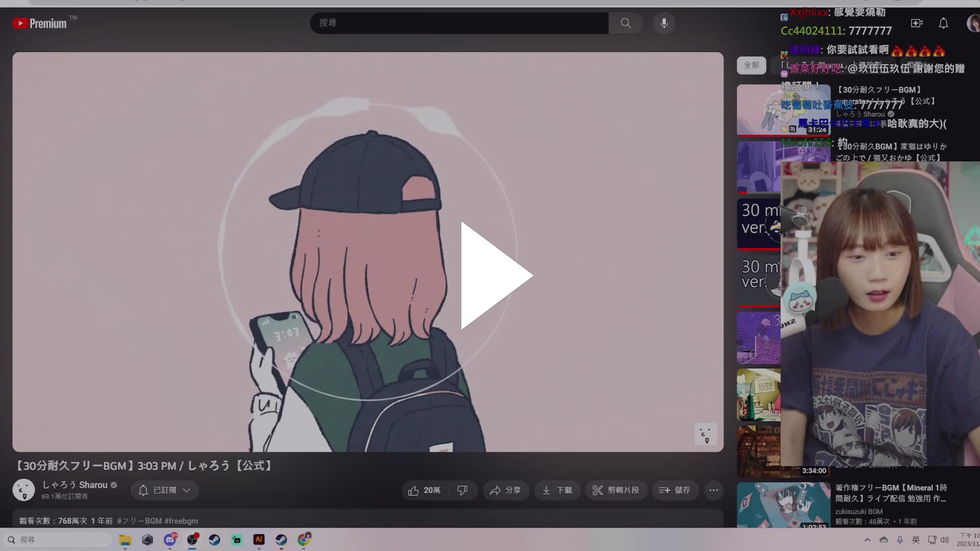Open the notifications bell
Viewport: 980px width, 551px height.
click(x=943, y=23)
